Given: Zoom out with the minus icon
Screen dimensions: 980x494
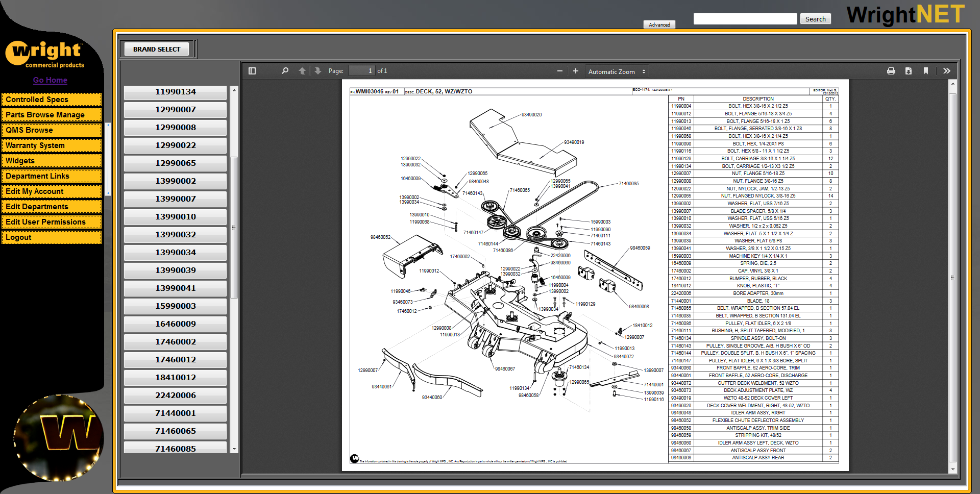Looking at the screenshot, I should pyautogui.click(x=560, y=71).
